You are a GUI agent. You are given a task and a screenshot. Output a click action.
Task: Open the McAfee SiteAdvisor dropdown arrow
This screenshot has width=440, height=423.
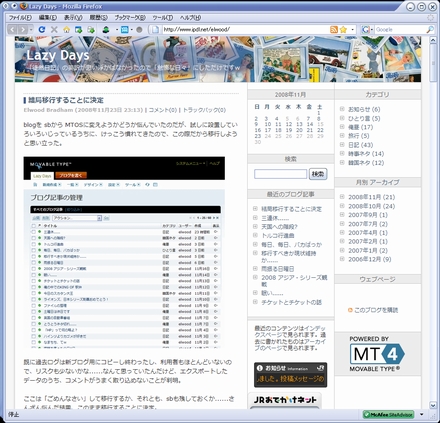pyautogui.click(x=422, y=415)
